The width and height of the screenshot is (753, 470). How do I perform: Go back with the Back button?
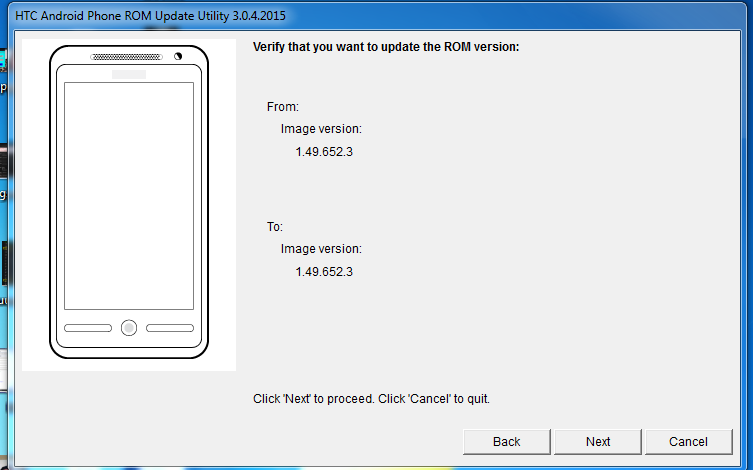[507, 442]
